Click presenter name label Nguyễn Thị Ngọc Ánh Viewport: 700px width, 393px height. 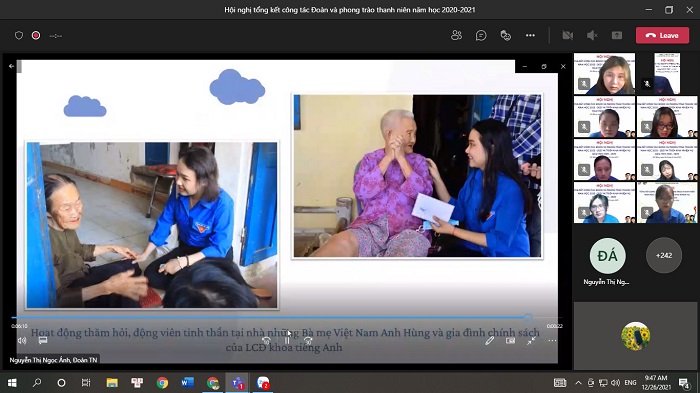[x=53, y=360]
